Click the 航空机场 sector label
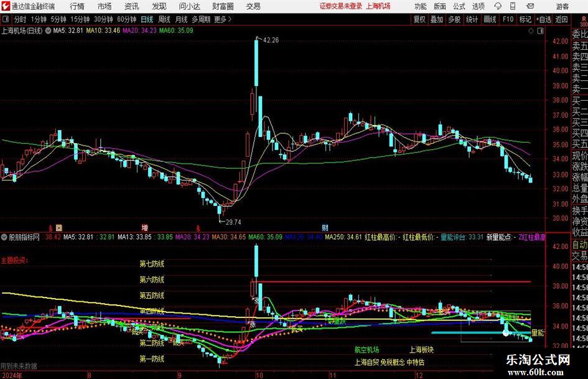Image resolution: width=588 pixels, height=379 pixels. (x=366, y=350)
